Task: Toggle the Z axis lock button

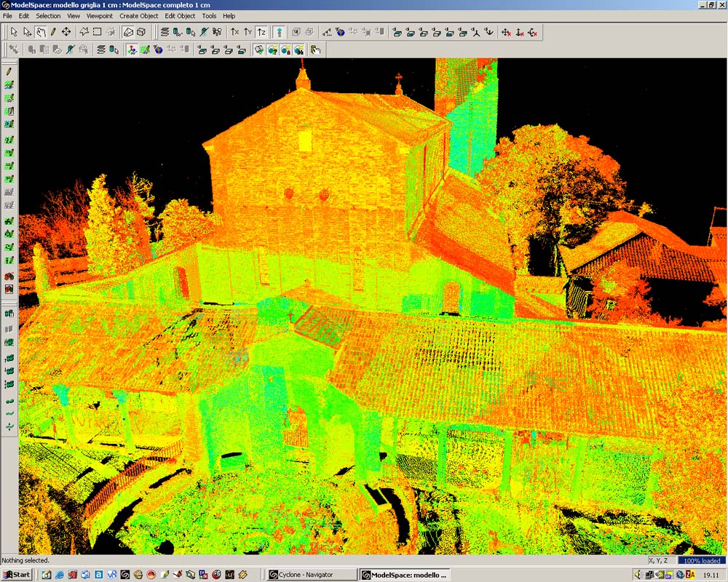Action: click(x=261, y=32)
